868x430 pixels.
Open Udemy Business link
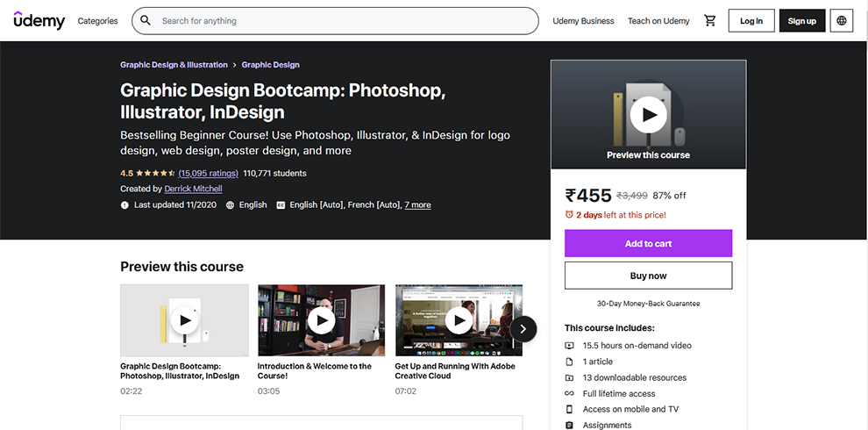(x=583, y=20)
